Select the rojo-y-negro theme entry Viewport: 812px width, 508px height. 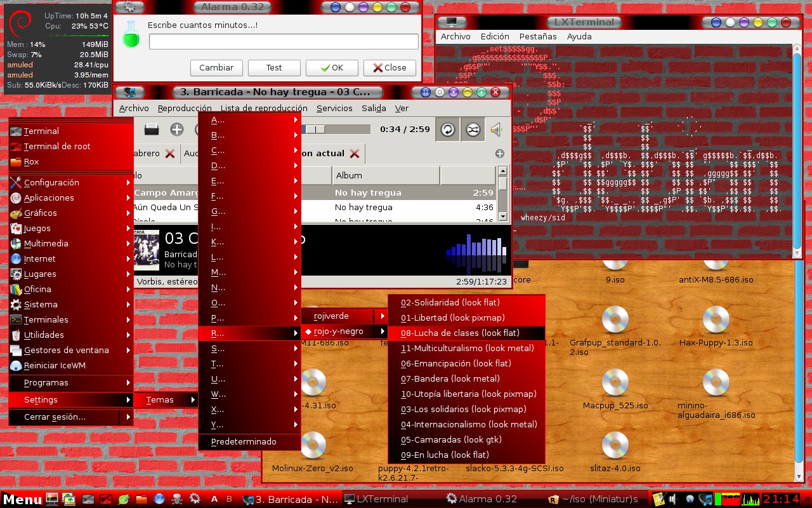[344, 331]
